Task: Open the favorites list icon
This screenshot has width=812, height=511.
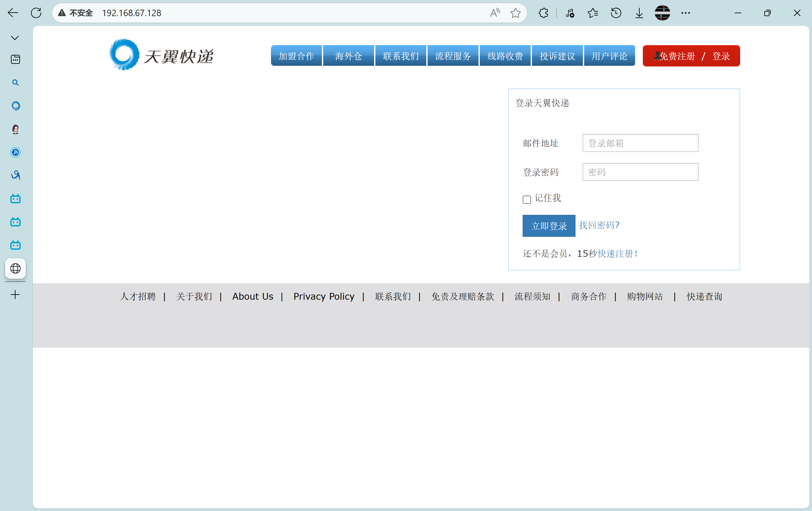Action: [x=593, y=13]
